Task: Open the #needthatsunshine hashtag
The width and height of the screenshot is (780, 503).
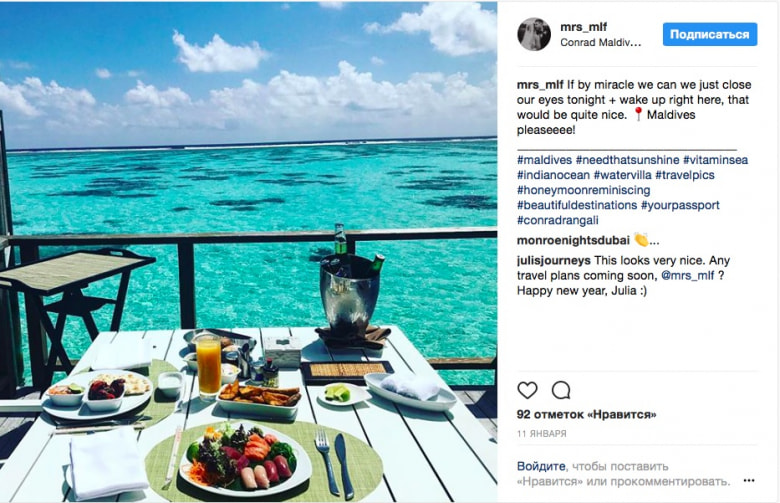Action: [x=627, y=160]
